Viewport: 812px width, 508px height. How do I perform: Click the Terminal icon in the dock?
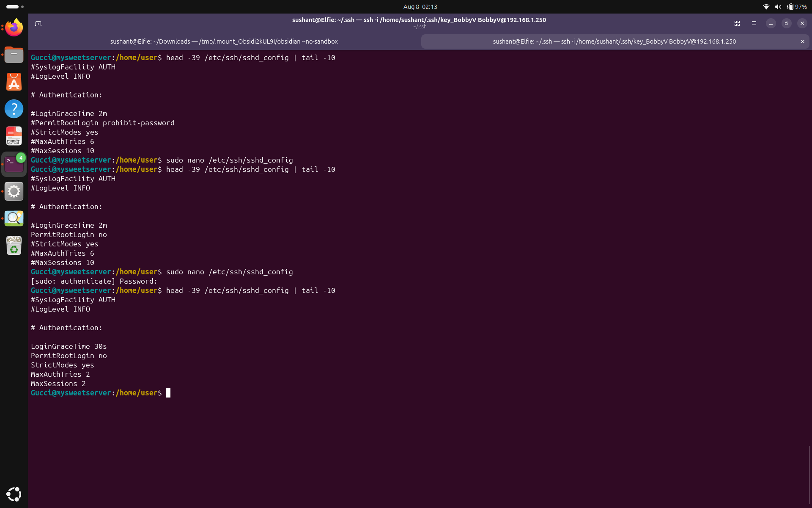[14, 164]
